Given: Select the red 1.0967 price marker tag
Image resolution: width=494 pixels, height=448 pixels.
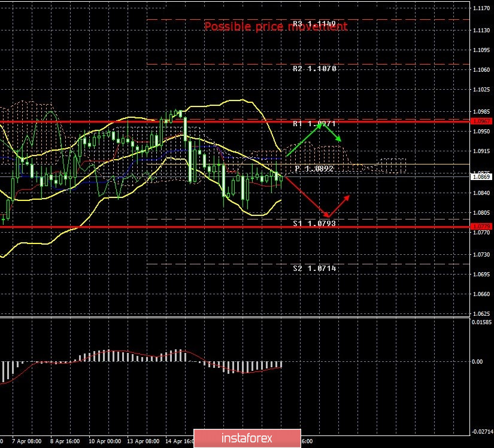Looking at the screenshot, I should pos(481,121).
